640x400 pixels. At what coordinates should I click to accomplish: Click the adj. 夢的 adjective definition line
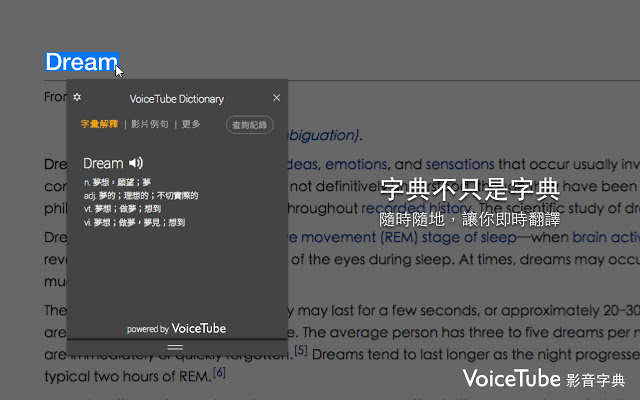141,196
